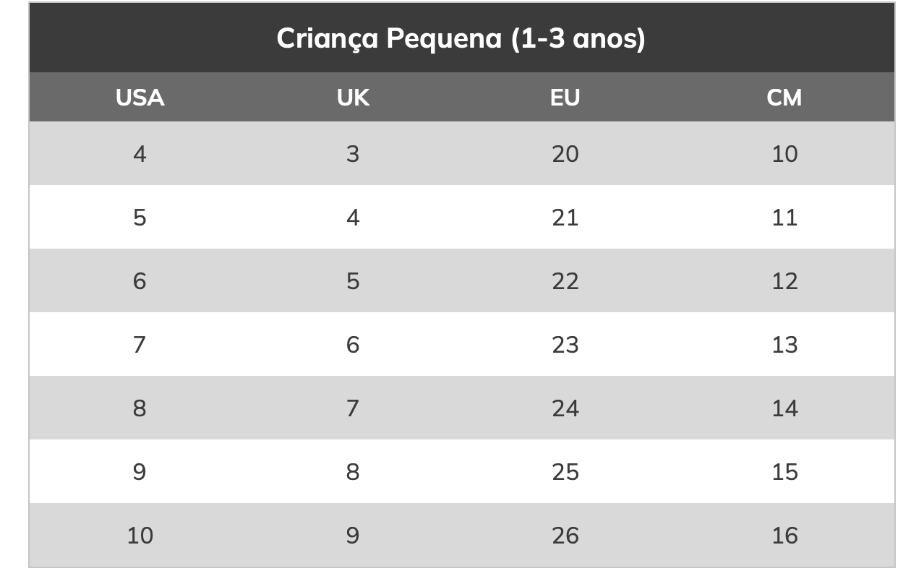Image resolution: width=924 pixels, height=584 pixels.
Task: Click EU size 21 cell
Action: click(565, 218)
